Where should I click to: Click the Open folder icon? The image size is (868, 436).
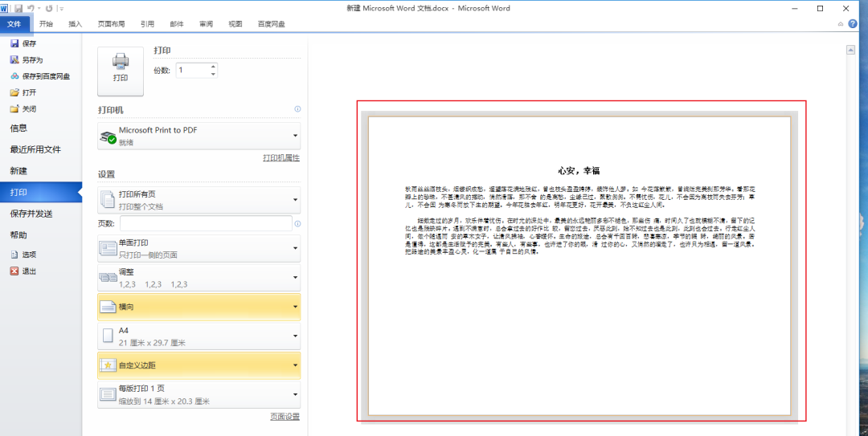(14, 92)
